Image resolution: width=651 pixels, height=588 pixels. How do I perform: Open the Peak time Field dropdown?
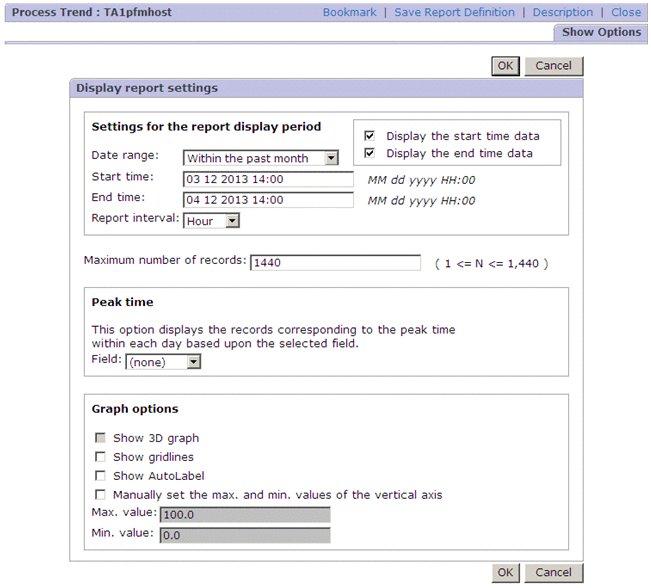(163, 362)
